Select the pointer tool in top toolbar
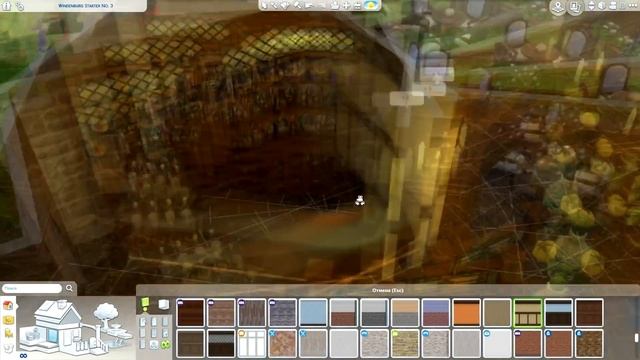The height and width of the screenshot is (360, 640). click(264, 5)
